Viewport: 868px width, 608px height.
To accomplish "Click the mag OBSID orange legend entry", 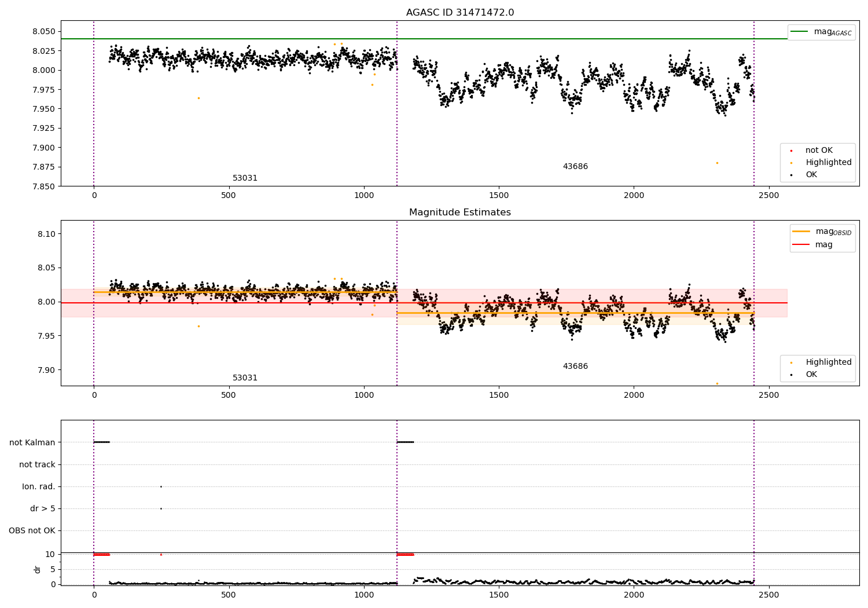I will point(822,232).
